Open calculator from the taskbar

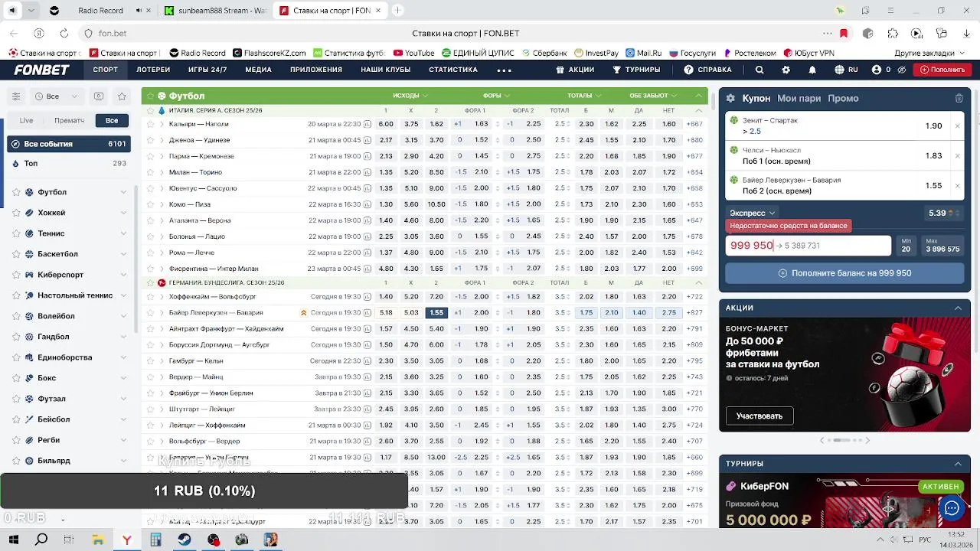(155, 540)
